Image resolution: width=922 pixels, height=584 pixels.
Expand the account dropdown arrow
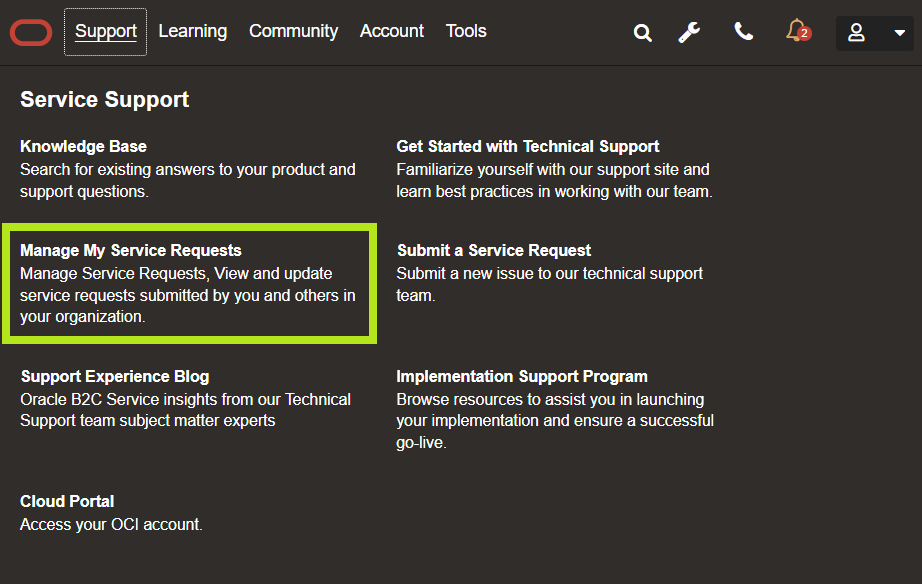pos(899,33)
